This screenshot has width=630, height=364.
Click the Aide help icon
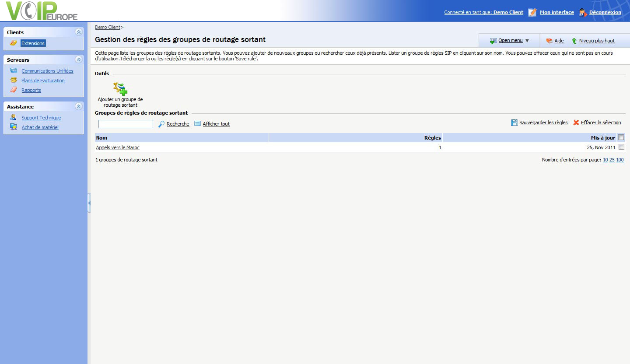click(x=549, y=41)
